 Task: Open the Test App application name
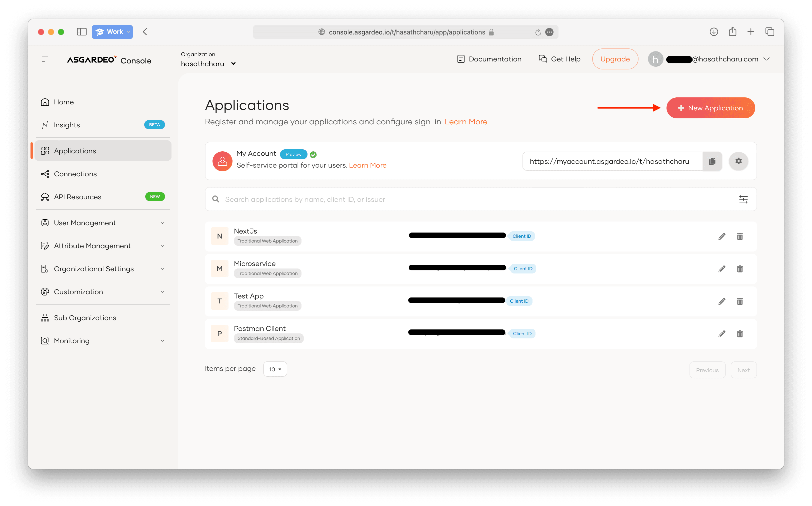tap(248, 296)
